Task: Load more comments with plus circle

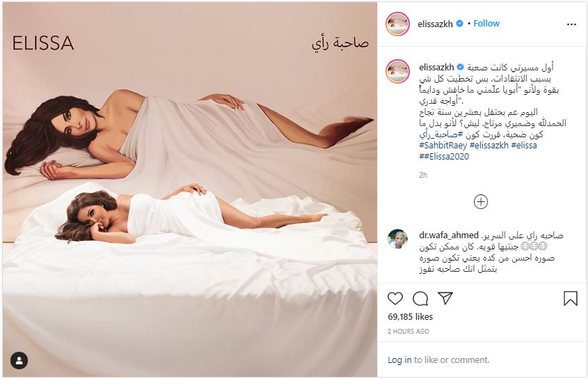Action: click(x=481, y=202)
